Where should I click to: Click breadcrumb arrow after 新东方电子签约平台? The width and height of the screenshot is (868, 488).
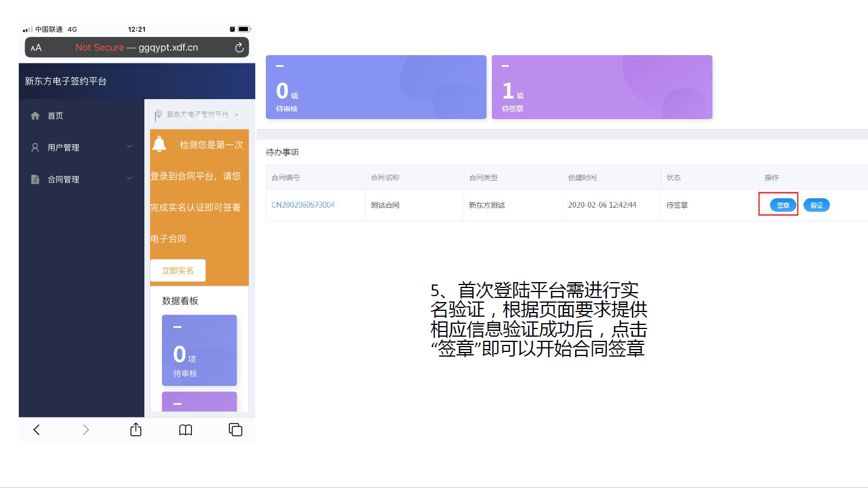pos(237,115)
